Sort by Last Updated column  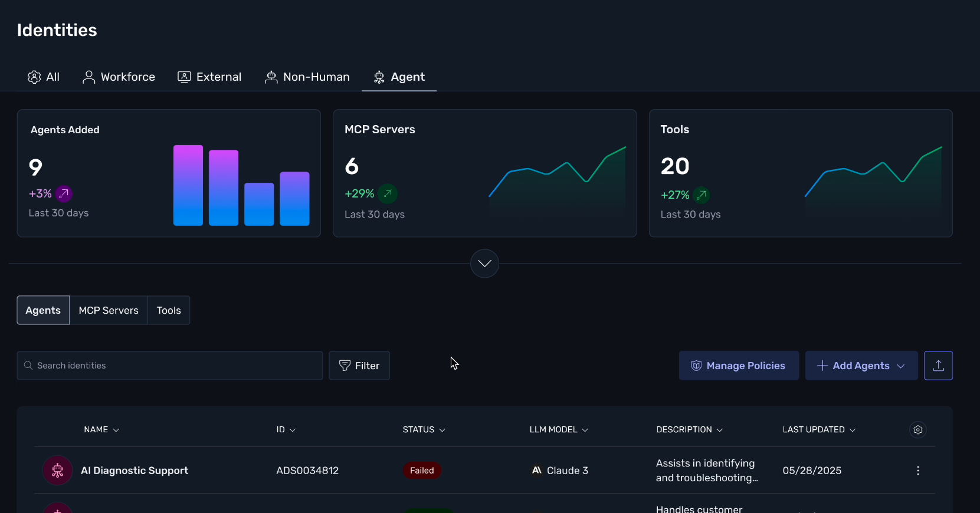[x=819, y=430]
